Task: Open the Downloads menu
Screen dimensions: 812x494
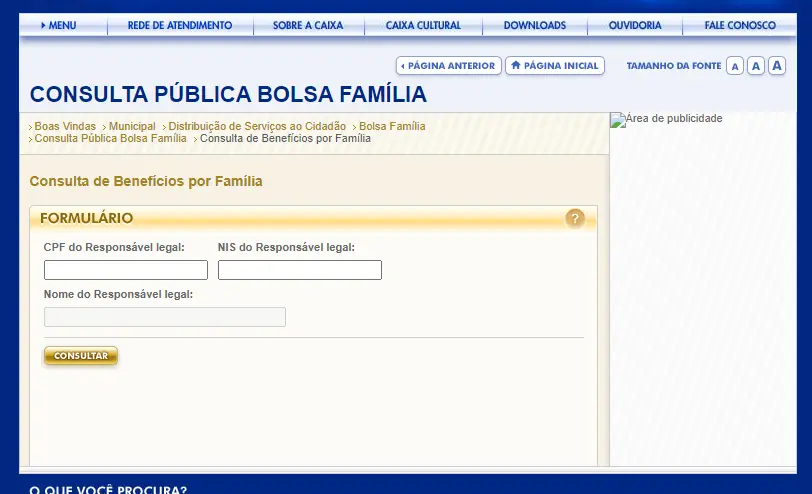Action: click(x=534, y=25)
